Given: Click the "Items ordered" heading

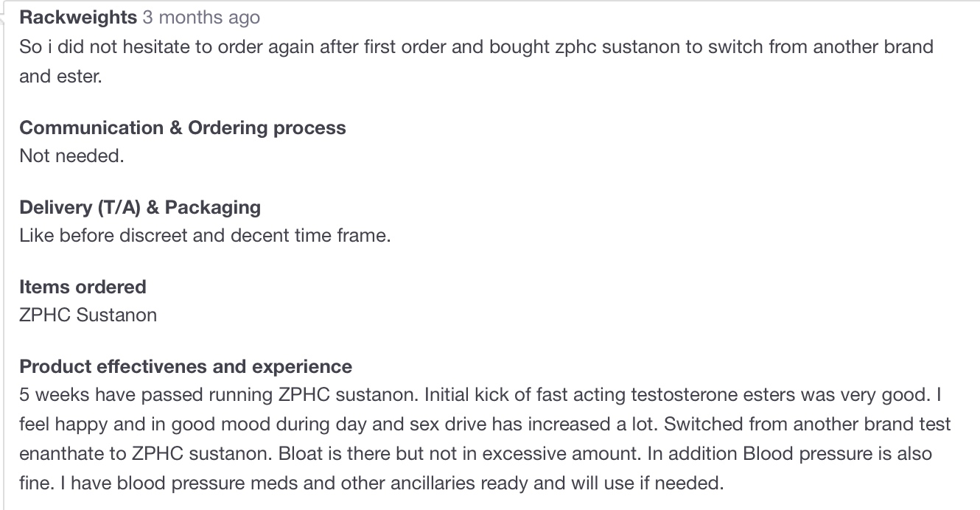Looking at the screenshot, I should pyautogui.click(x=83, y=287).
